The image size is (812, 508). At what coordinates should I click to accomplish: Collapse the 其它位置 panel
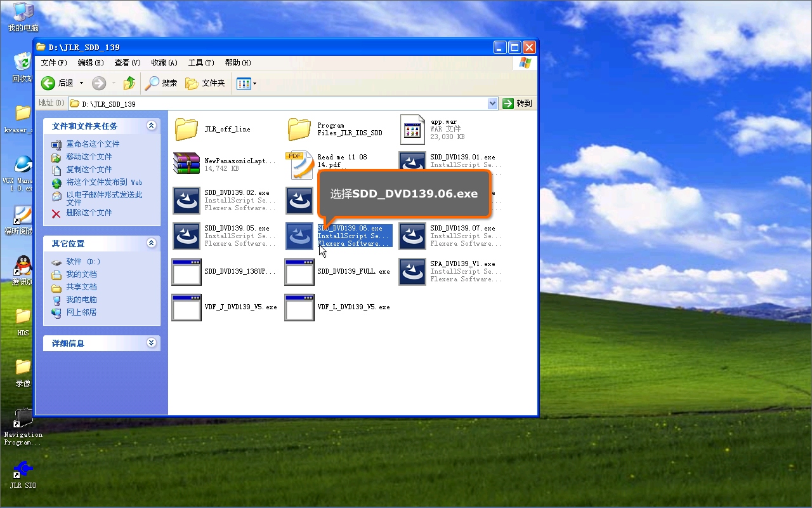click(151, 243)
